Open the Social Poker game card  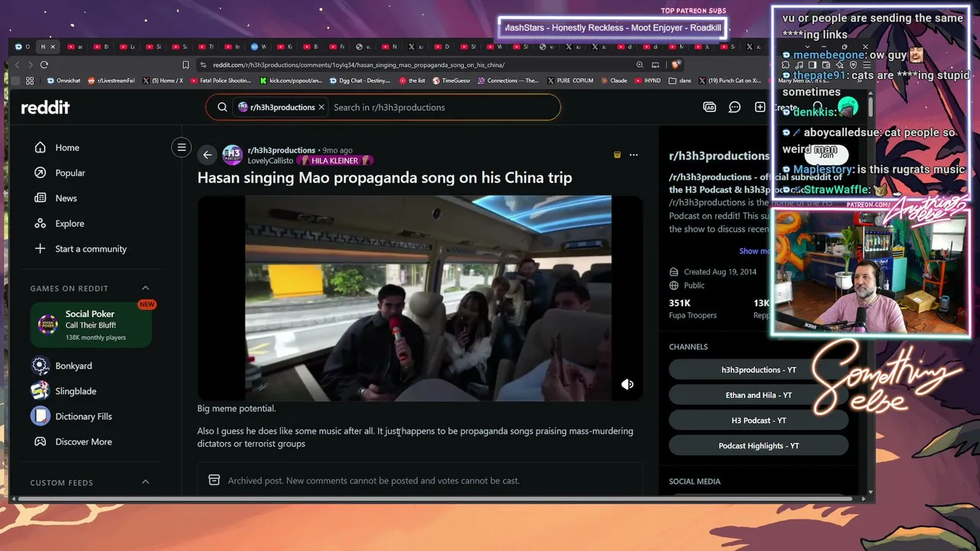[91, 325]
